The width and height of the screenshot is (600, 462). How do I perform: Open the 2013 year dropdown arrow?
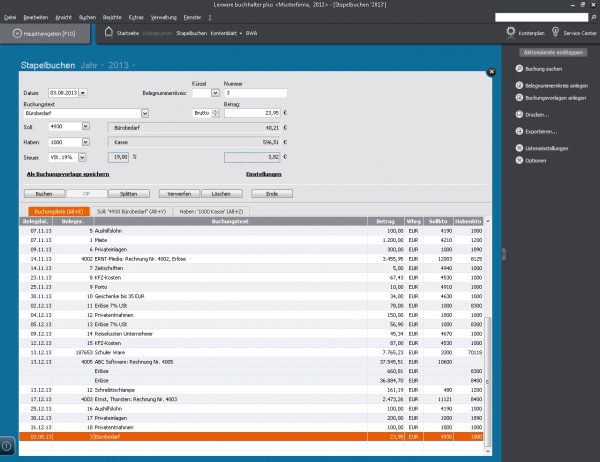(x=134, y=66)
